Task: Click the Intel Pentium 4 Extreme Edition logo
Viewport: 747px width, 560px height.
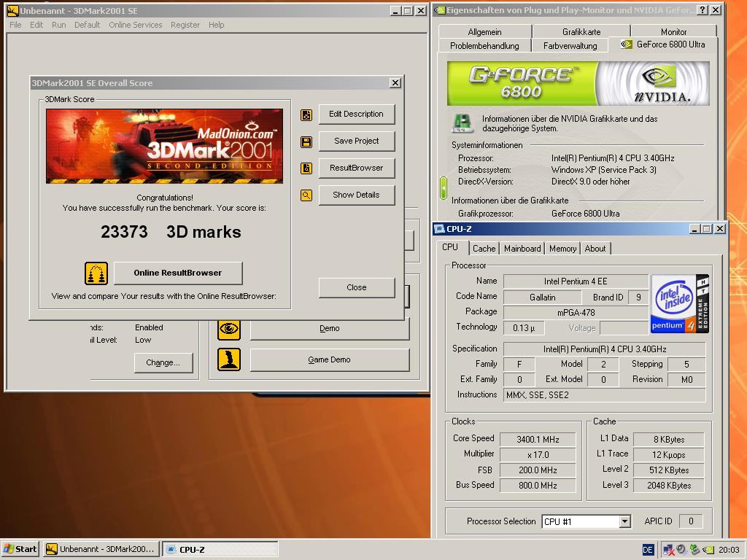Action: [x=680, y=304]
